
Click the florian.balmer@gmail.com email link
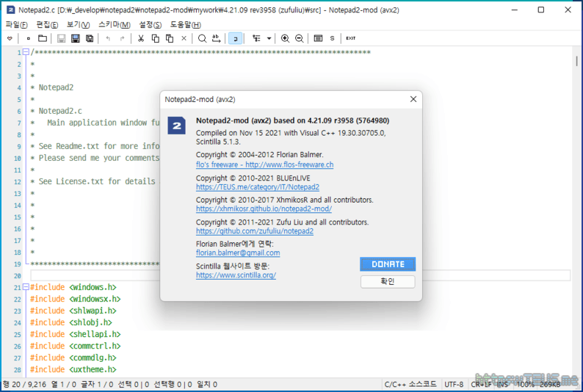pos(238,253)
